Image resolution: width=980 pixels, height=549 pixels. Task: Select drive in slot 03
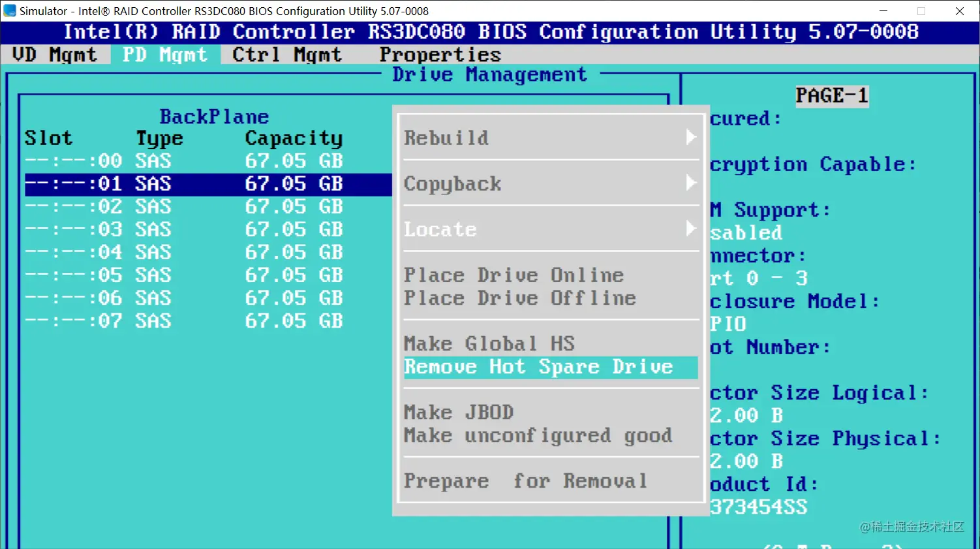pyautogui.click(x=207, y=229)
